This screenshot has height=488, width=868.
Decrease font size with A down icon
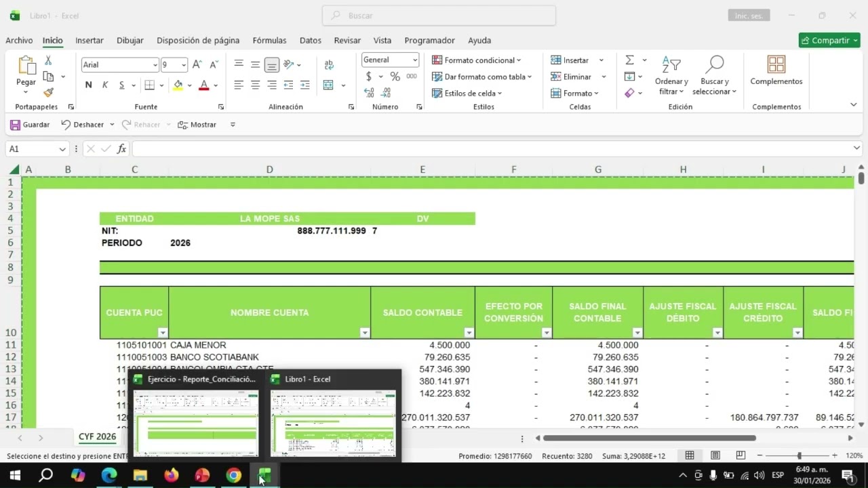click(214, 64)
